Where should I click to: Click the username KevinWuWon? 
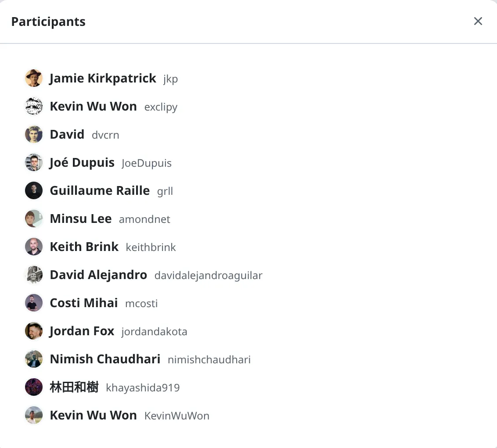click(x=177, y=416)
